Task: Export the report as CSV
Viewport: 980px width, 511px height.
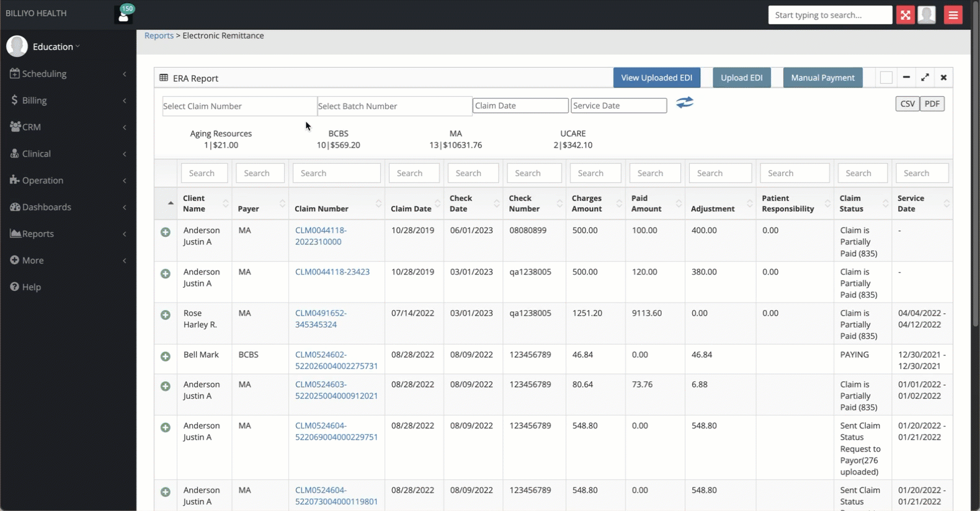Action: pos(907,104)
